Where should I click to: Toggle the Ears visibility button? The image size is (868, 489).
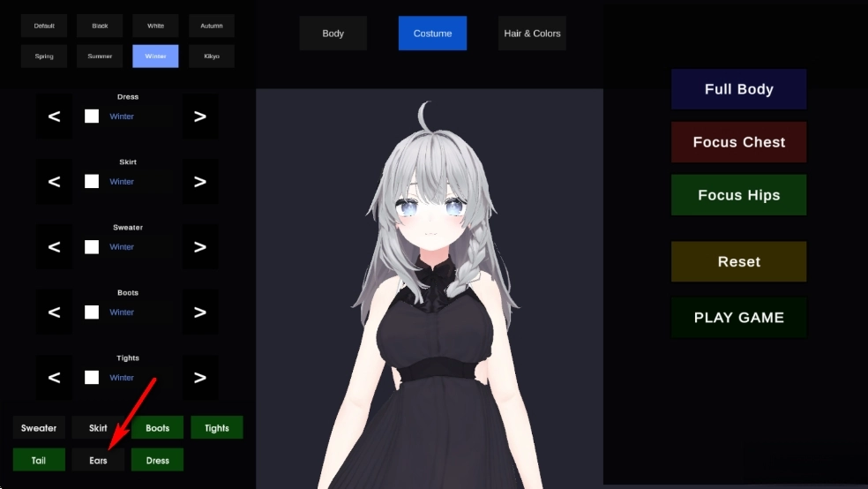(98, 460)
